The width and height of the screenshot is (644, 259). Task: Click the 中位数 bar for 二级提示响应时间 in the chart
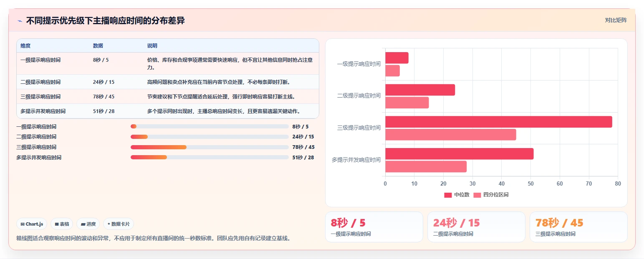point(420,90)
